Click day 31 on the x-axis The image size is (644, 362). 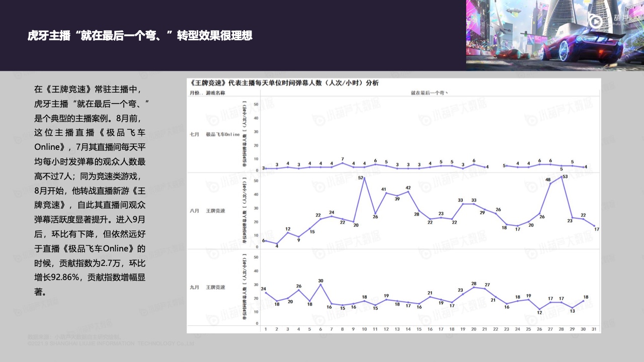(x=594, y=329)
